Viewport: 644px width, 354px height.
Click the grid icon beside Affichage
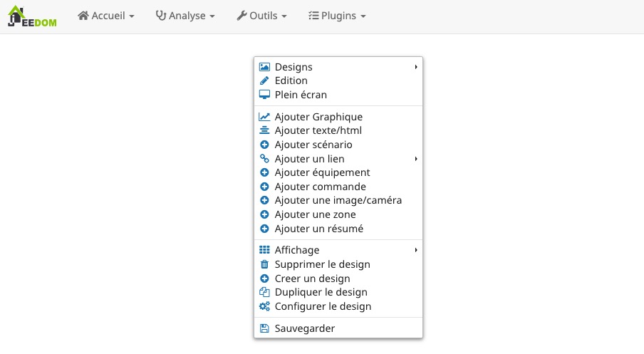(264, 250)
